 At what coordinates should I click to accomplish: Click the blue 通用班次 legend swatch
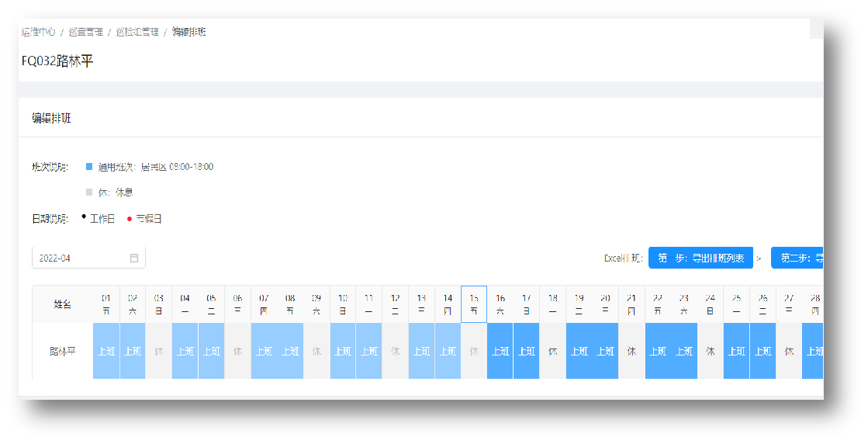89,167
